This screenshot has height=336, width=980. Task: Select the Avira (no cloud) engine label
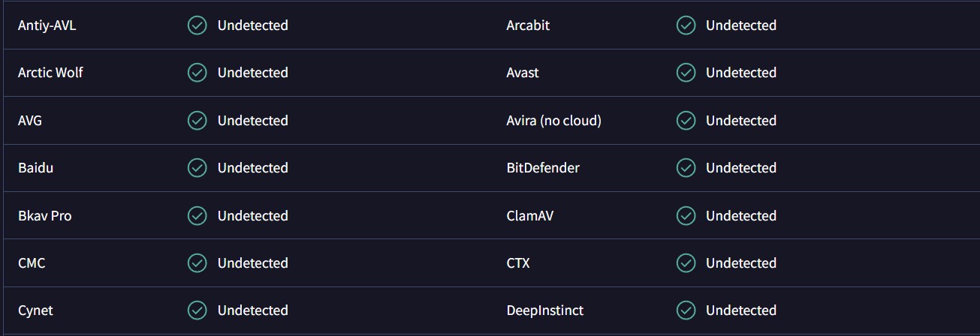(x=554, y=121)
